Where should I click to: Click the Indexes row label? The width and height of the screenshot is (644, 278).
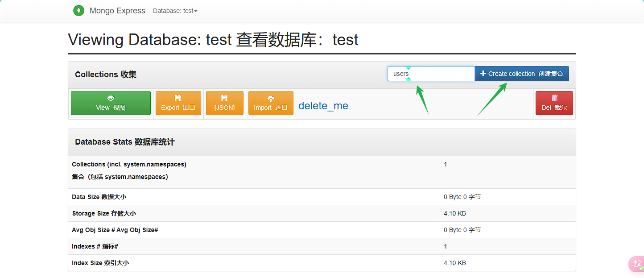click(95, 246)
